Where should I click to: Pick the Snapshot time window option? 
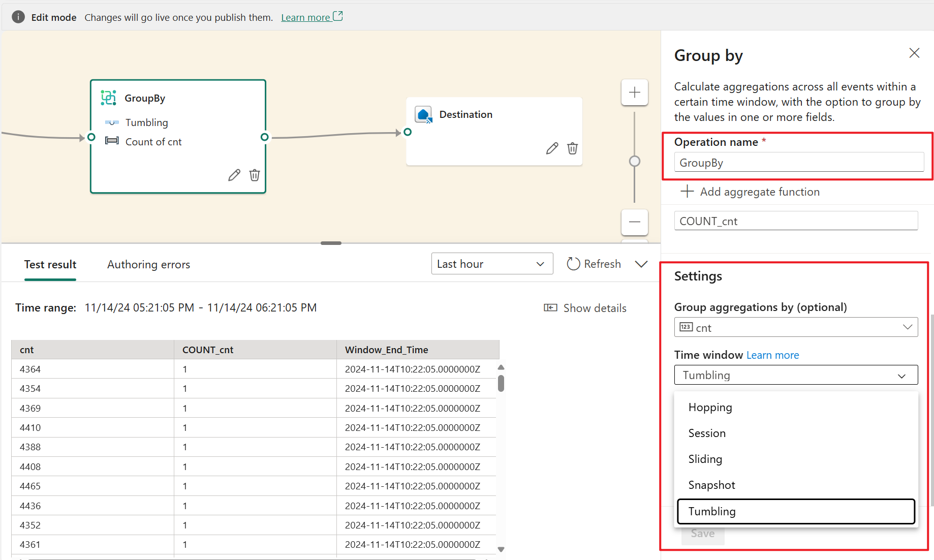click(711, 485)
